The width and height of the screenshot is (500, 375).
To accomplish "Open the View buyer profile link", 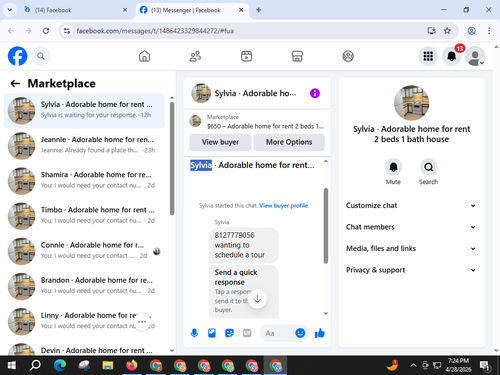I will 283,206.
